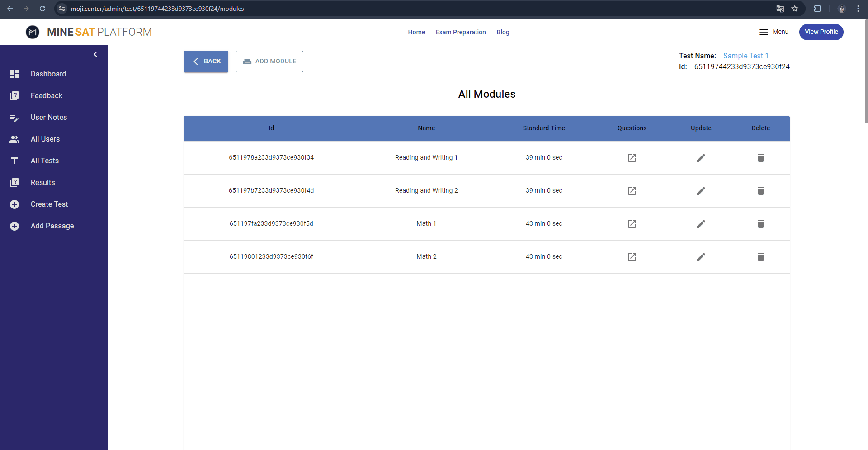Screen dimensions: 868x450
Task: Open browser extensions menu
Action: click(x=818, y=9)
